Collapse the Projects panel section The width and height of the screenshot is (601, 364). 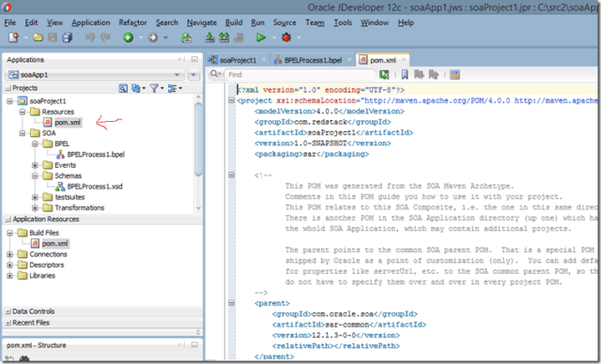click(x=8, y=88)
